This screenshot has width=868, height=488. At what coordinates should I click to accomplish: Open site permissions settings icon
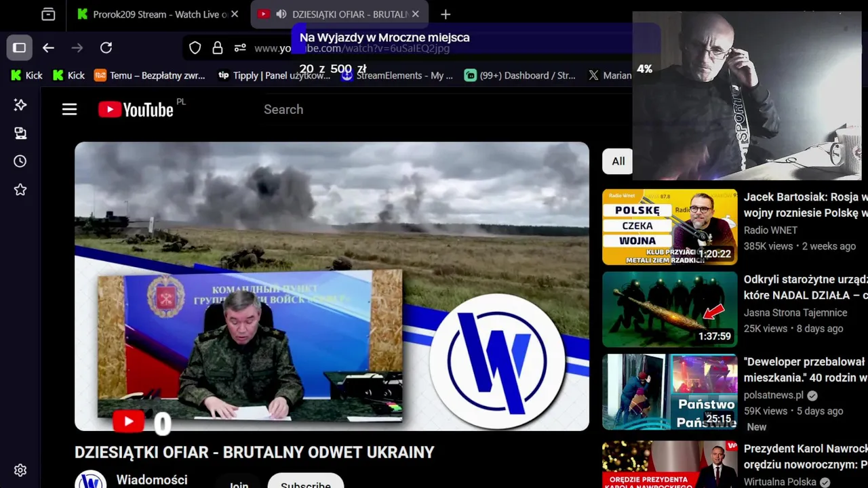pyautogui.click(x=240, y=47)
